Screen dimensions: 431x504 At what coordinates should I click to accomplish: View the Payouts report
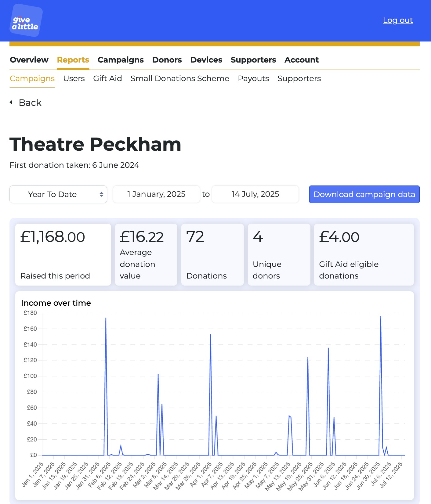point(253,78)
